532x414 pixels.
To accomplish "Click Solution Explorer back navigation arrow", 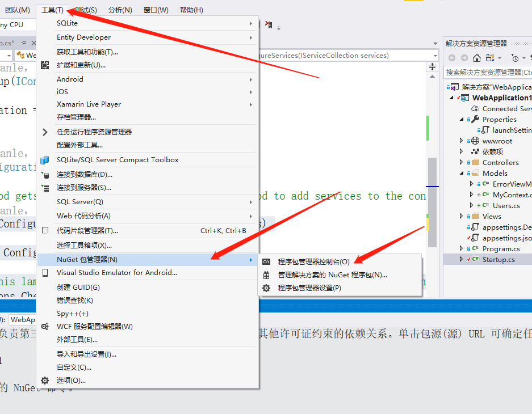I will pyautogui.click(x=452, y=58).
